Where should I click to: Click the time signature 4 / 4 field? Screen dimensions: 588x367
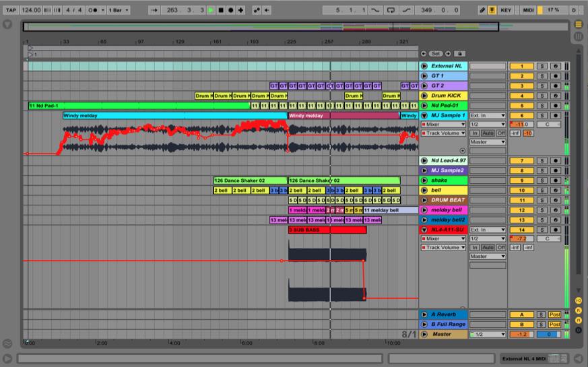73,10
